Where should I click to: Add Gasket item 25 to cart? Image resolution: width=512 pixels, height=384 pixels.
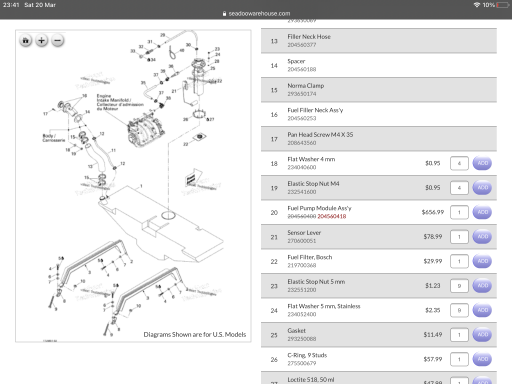point(482,335)
